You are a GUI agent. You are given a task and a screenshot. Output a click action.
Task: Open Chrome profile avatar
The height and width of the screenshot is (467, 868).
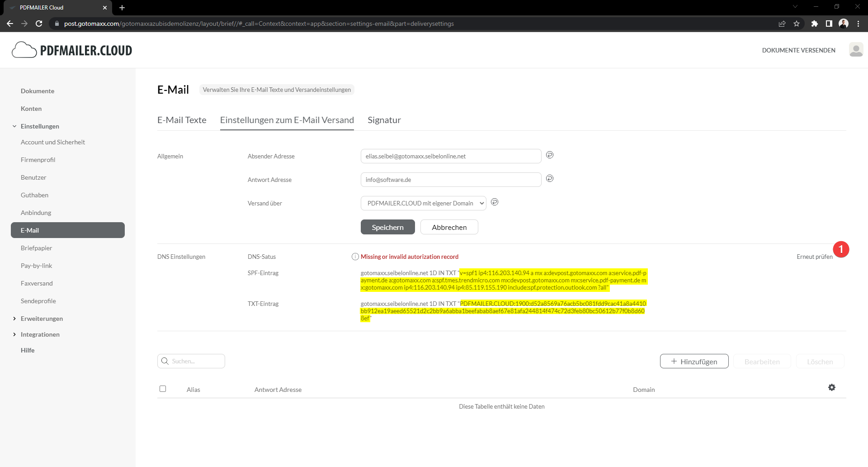point(844,24)
